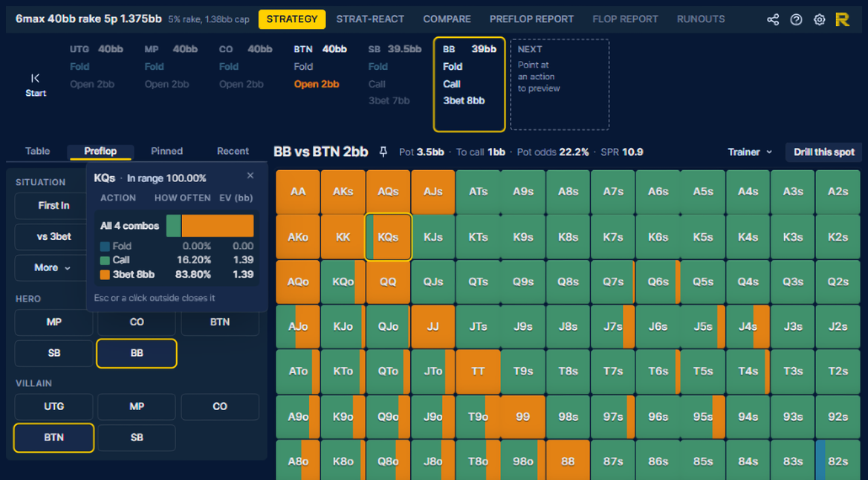This screenshot has width=868, height=480.
Task: Click the orange 3bet 8bb legend swatch
Action: pos(105,275)
